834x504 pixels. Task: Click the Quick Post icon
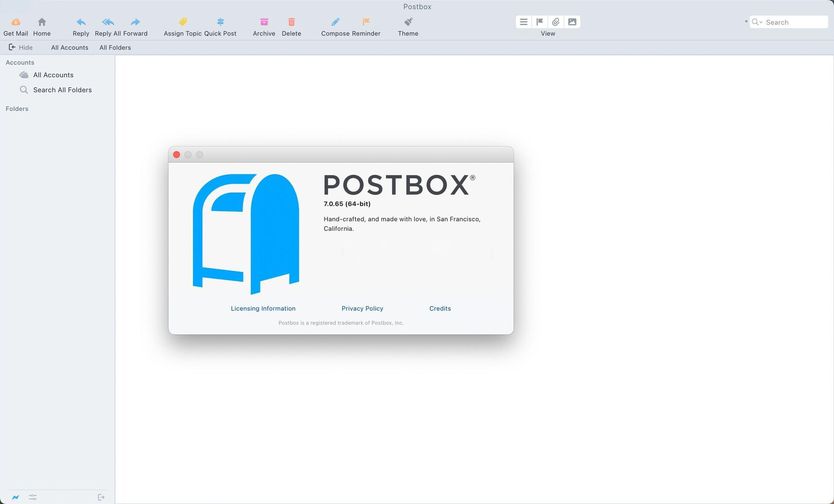coord(220,22)
